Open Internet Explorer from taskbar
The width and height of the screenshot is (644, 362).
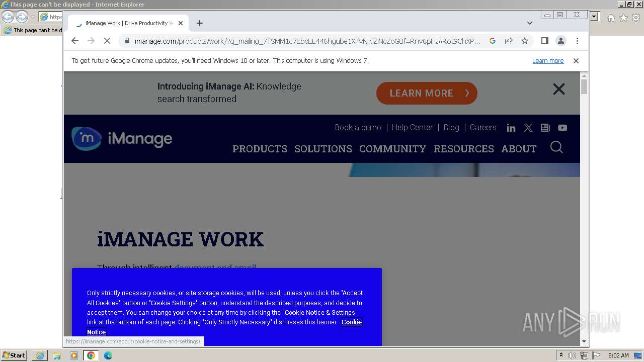40,355
